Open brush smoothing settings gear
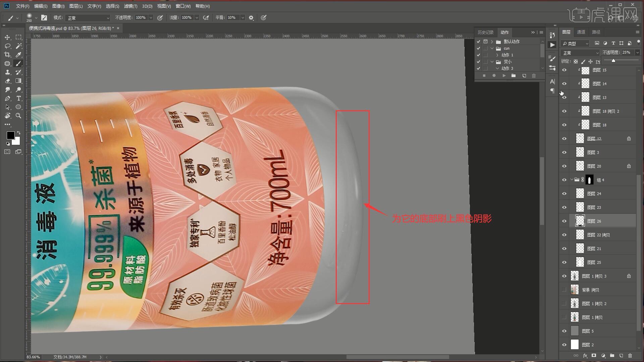The height and width of the screenshot is (362, 644). click(251, 18)
